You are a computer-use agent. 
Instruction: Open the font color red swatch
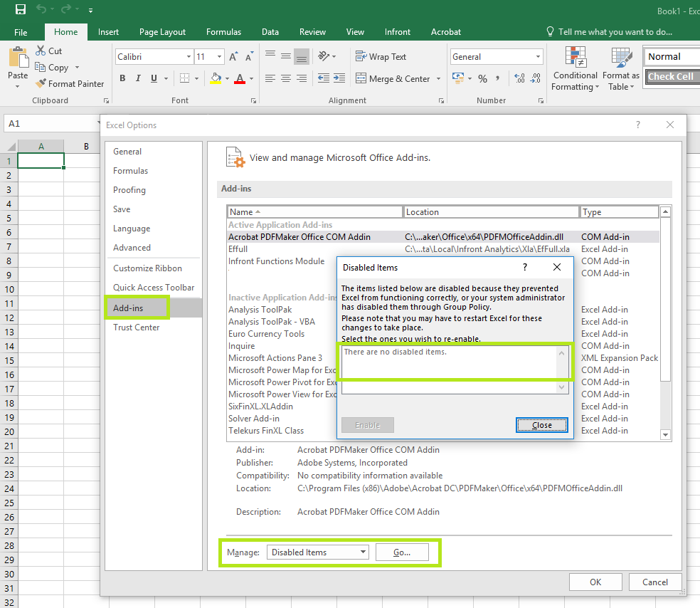coord(240,78)
